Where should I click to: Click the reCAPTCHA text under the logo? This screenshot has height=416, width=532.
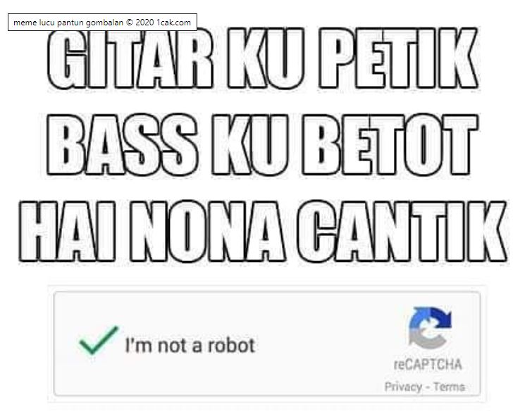tap(428, 365)
